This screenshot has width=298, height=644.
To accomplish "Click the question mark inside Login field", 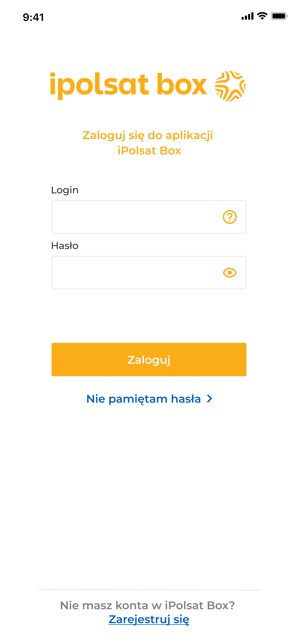I will (230, 217).
